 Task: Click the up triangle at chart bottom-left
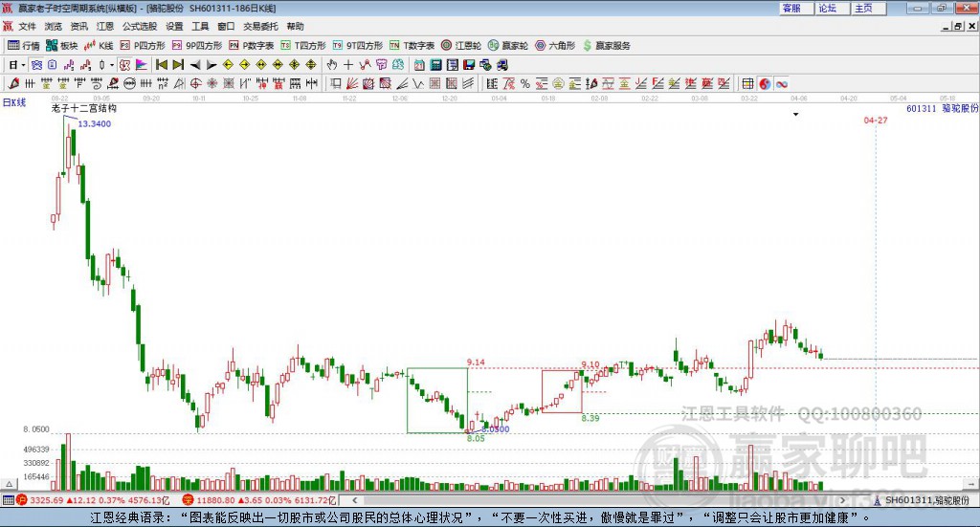[x=9, y=484]
